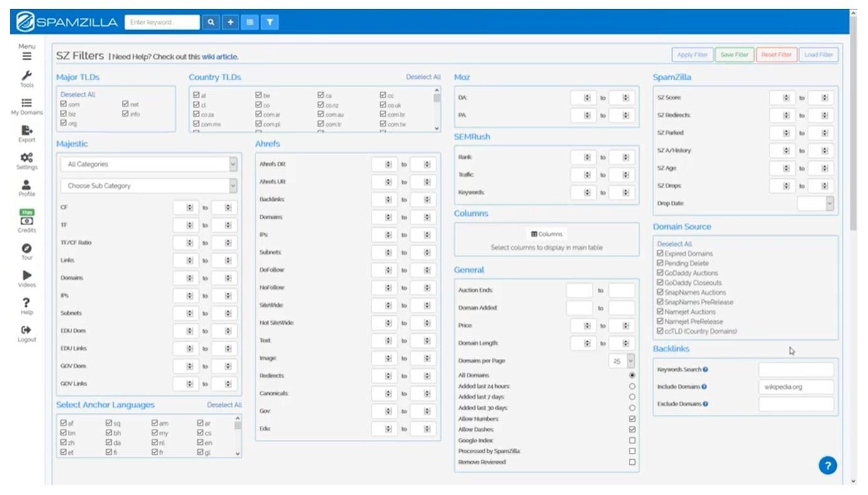Open the Videos play icon in sidebar
This screenshot has width=868, height=495.
click(27, 277)
